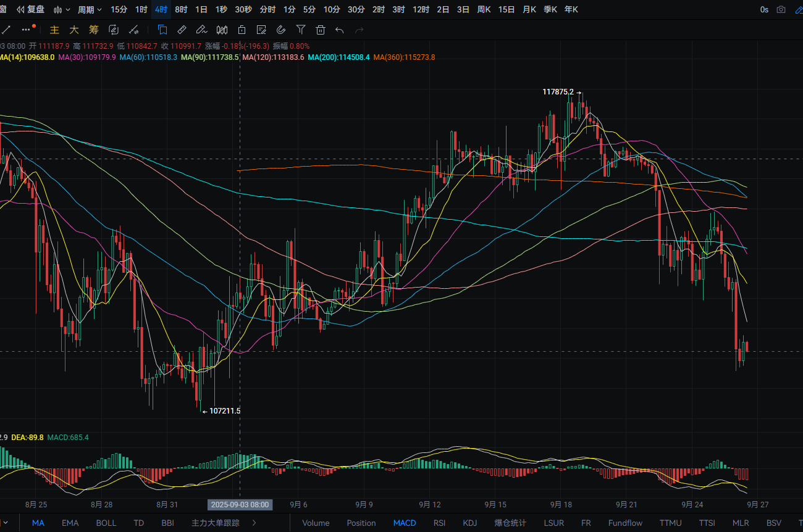Undo the last drawing action
803x532 pixels.
point(339,29)
